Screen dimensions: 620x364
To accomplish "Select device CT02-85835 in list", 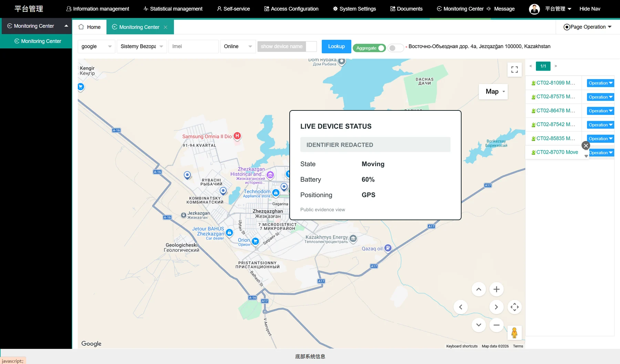I will (x=554, y=139).
